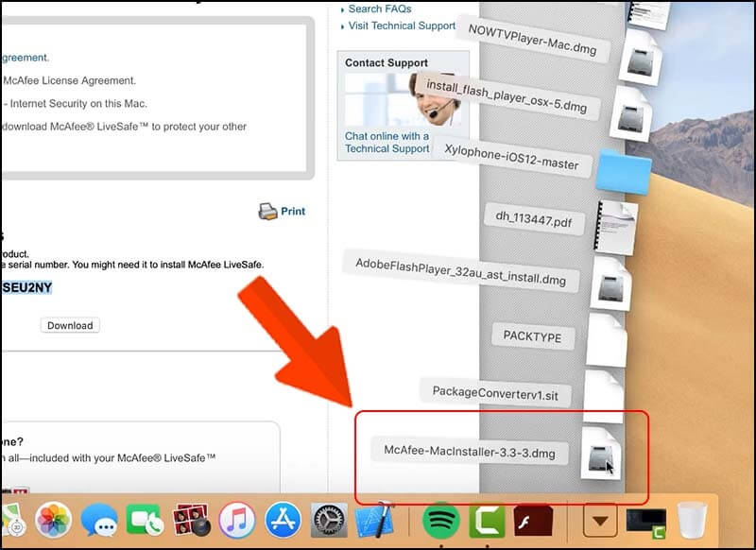Click the Chat online with Technical Support link
Screen dimensions: 756x550
(x=387, y=142)
